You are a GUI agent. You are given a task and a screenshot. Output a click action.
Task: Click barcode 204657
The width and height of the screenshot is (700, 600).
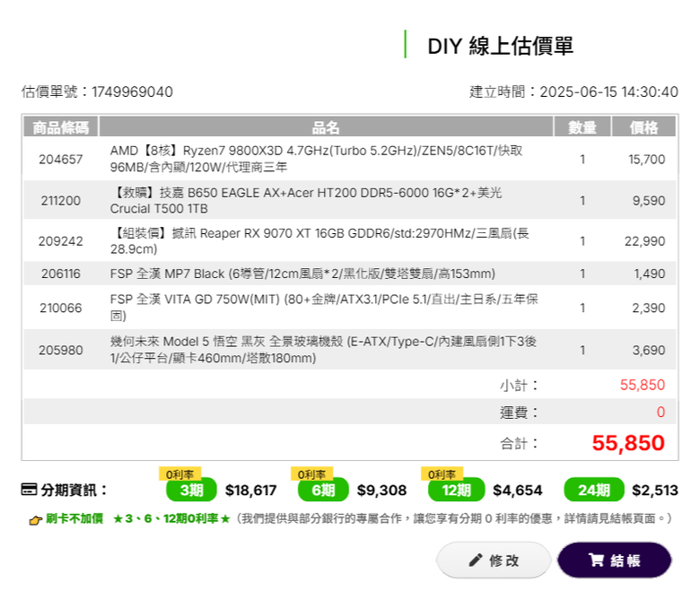(61, 160)
